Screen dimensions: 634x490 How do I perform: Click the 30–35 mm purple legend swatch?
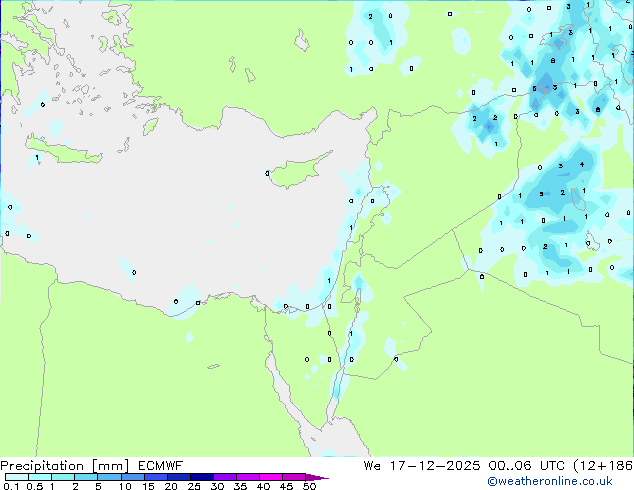tap(225, 477)
